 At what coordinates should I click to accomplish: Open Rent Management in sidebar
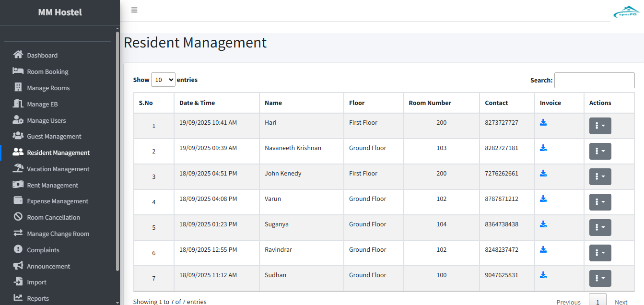[52, 185]
